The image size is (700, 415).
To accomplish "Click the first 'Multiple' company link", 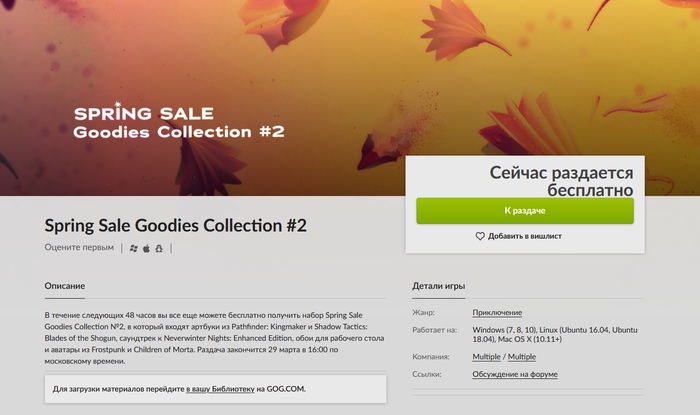I will point(487,357).
